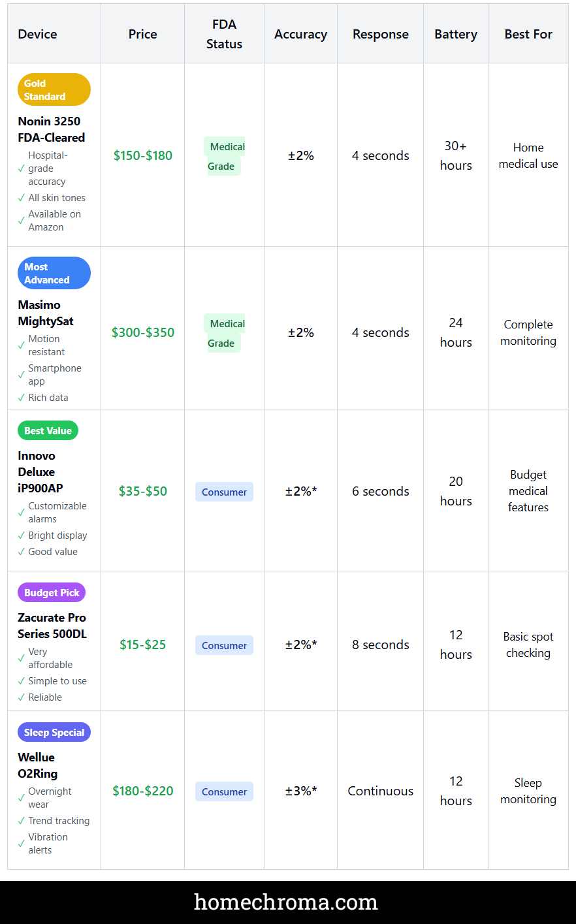
Task: Click the Consumer tag for Wellue O2Ring
Action: pos(224,791)
